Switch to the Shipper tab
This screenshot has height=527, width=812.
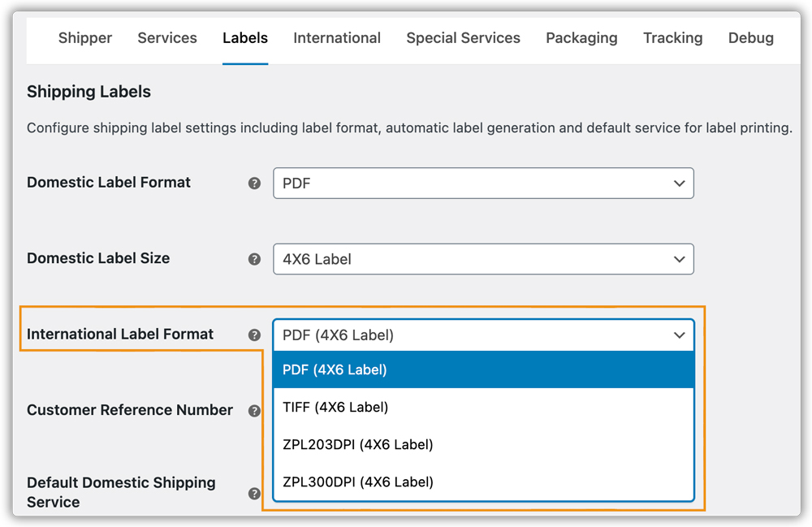coord(85,38)
